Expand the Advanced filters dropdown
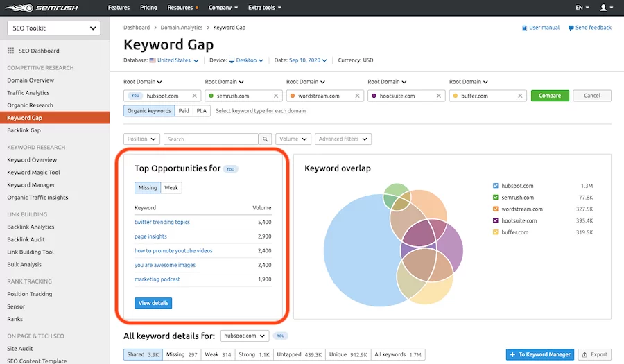Screen dimensions: 624x364 click(343, 139)
